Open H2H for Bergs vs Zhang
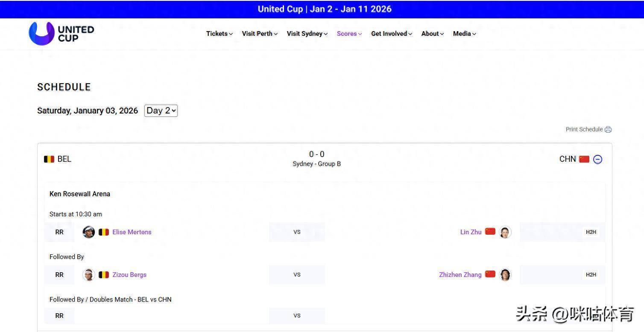This screenshot has height=332, width=644. pos(591,275)
